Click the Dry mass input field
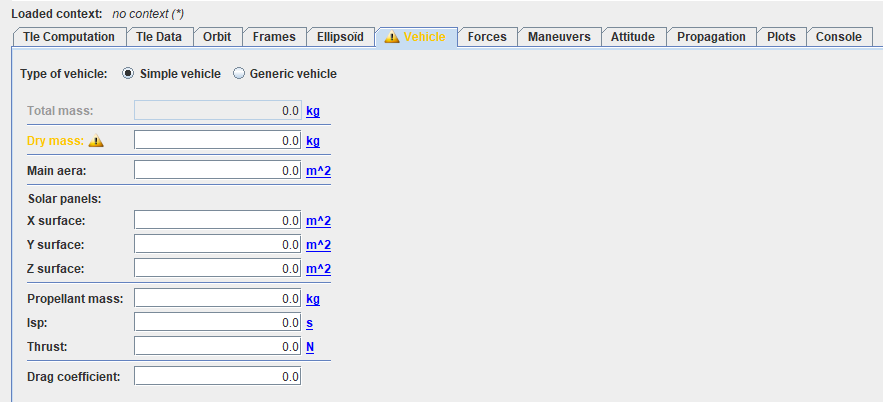The height and width of the screenshot is (402, 883). tap(217, 141)
